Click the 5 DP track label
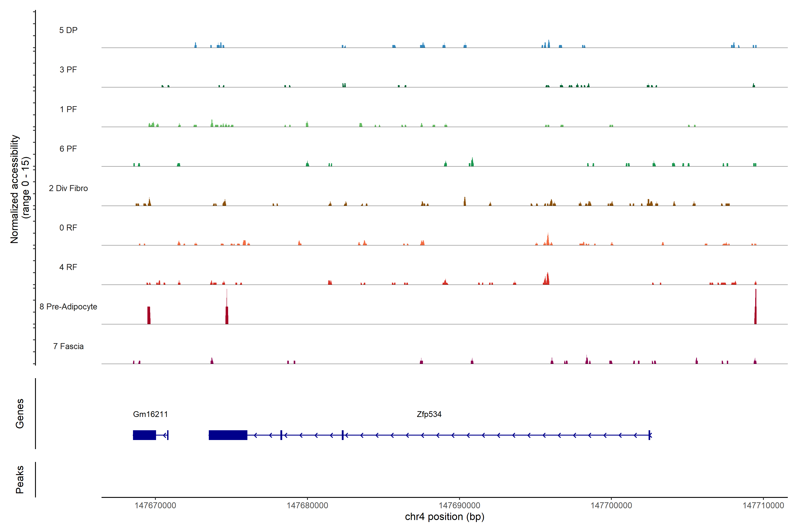798x532 pixels. (68, 30)
